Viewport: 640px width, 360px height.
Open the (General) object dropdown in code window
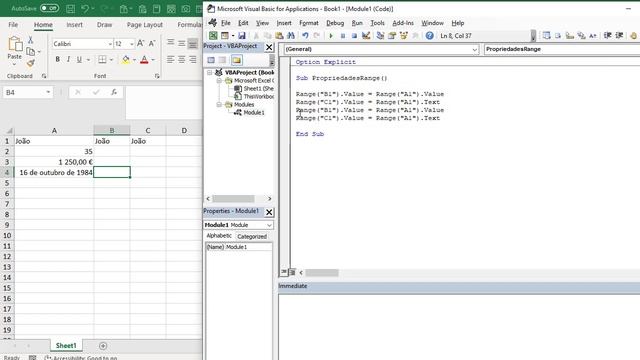(474, 49)
